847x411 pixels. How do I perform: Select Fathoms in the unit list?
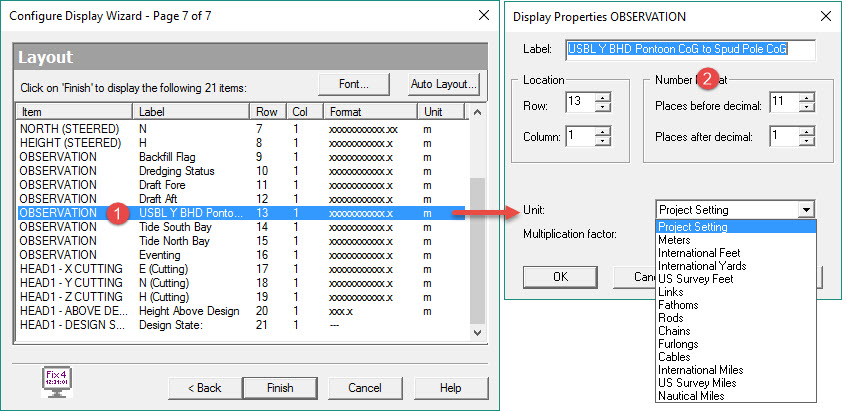point(679,305)
